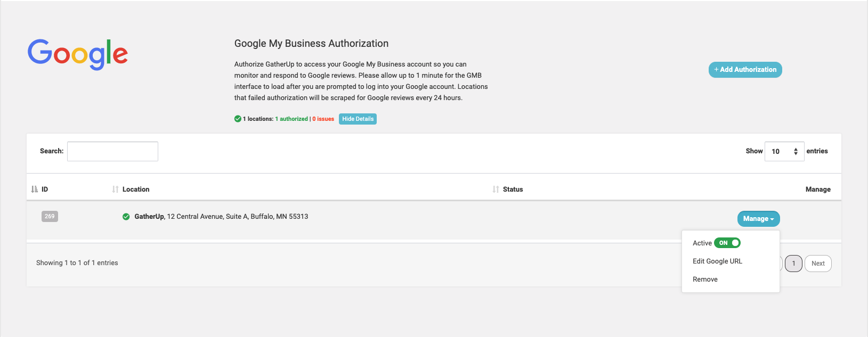Click the Add Authorization button
This screenshot has height=337, width=868.
(745, 70)
